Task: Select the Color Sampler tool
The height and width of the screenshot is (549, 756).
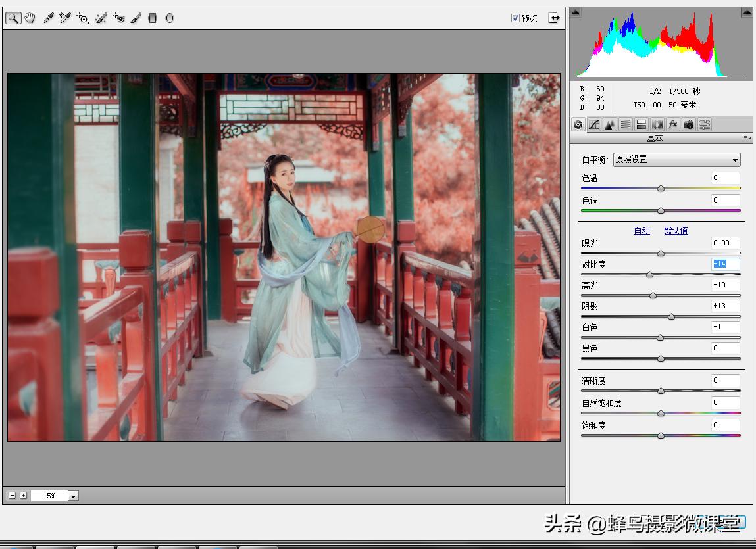Action: [x=64, y=18]
